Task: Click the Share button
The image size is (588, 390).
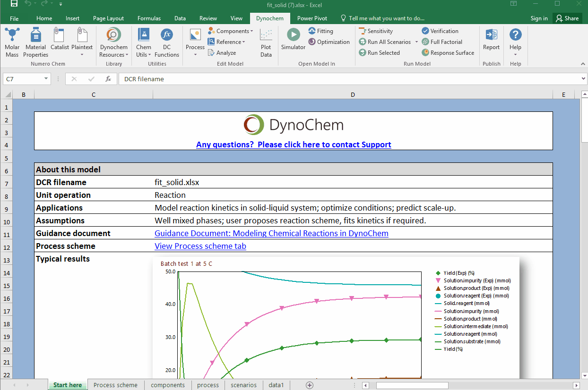Action: click(567, 18)
